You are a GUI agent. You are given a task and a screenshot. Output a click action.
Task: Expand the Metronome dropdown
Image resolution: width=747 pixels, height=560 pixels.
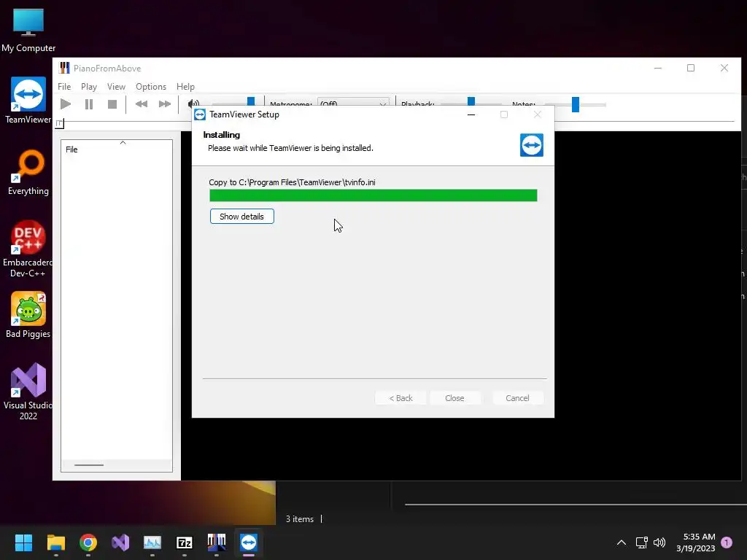[x=353, y=104]
